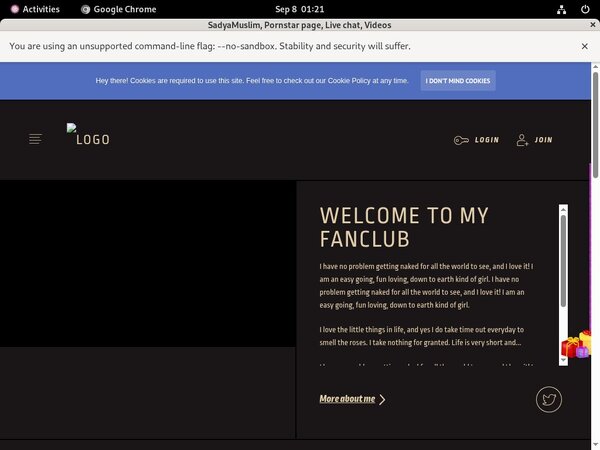Screen dimensions: 600x450
Task: Click the LOGIN link
Action: (x=487, y=140)
